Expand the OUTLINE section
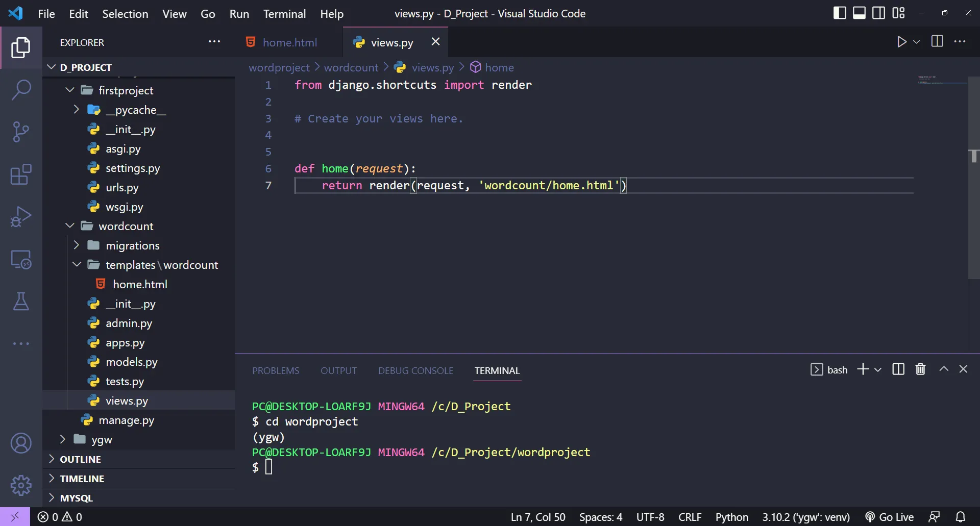Image resolution: width=980 pixels, height=526 pixels. pos(80,459)
